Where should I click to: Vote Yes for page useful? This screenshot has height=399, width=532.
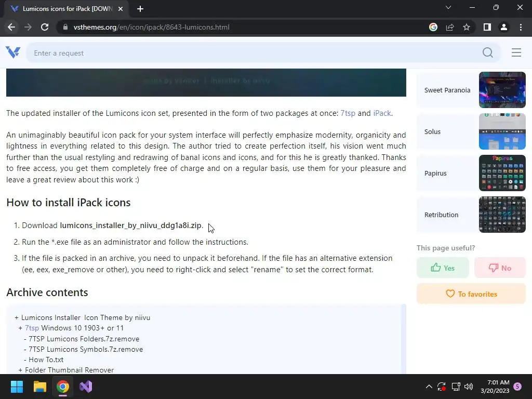click(443, 268)
